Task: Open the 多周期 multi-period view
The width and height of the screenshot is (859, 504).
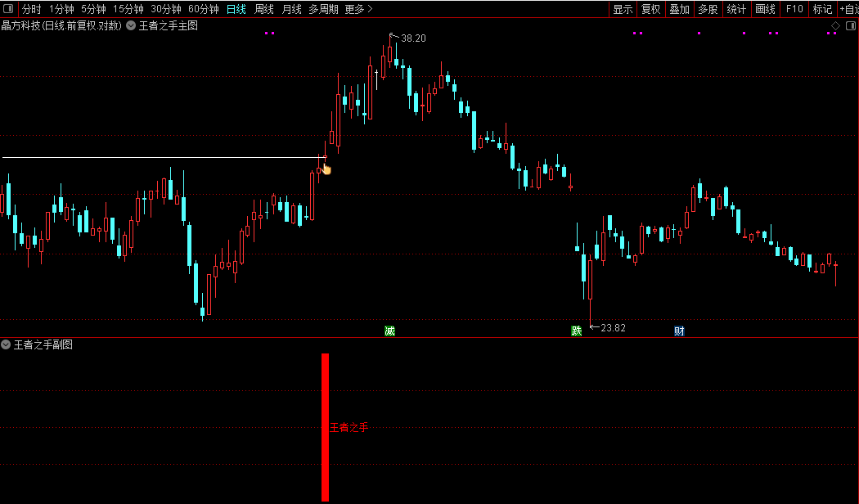Action: 323,9
